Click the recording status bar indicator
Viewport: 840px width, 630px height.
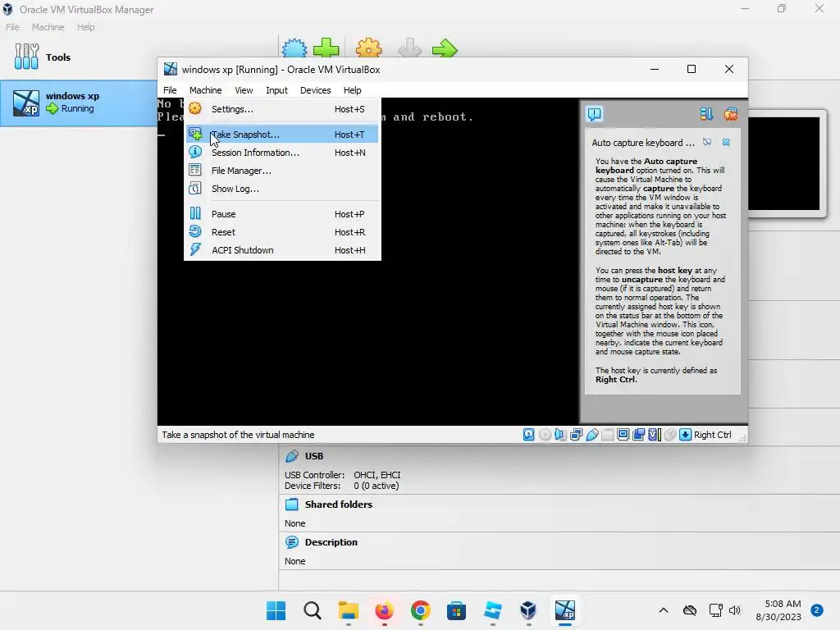638,435
